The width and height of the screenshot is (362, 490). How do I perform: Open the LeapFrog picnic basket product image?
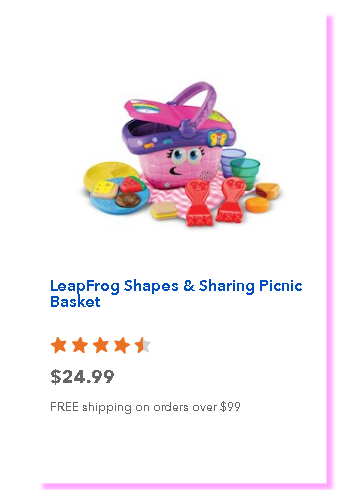(182, 155)
